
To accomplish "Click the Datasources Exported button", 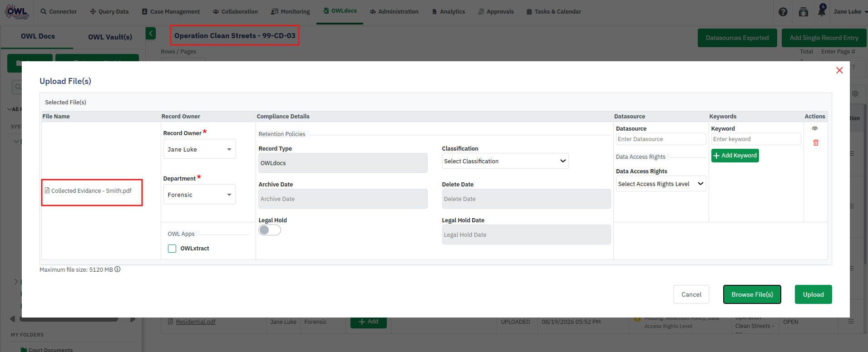I will tap(737, 38).
